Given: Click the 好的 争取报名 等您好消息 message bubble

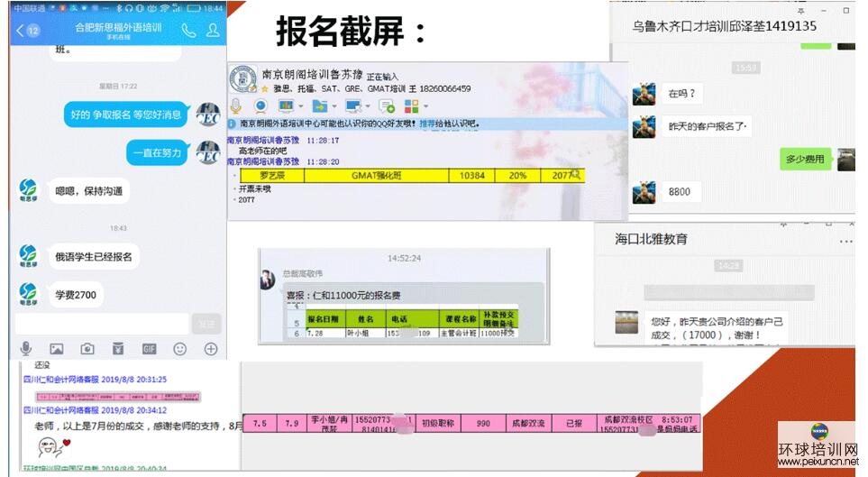Looking at the screenshot, I should pos(126,115).
